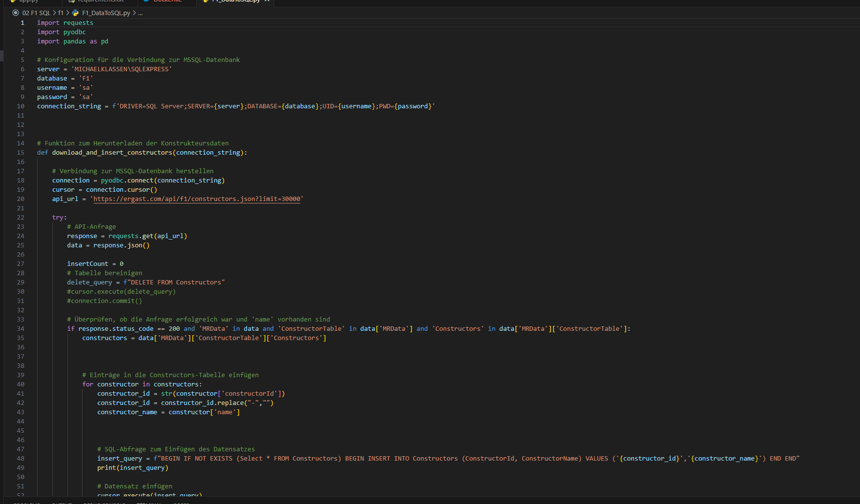Viewport: 860px width, 504px height.
Task: Click 'pyodbc.connect' call on line 18
Action: 127,181
